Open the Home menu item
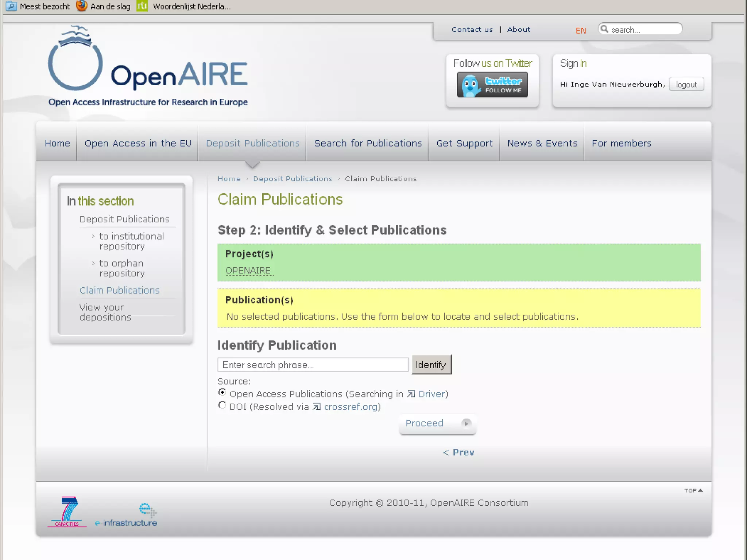 (x=57, y=143)
